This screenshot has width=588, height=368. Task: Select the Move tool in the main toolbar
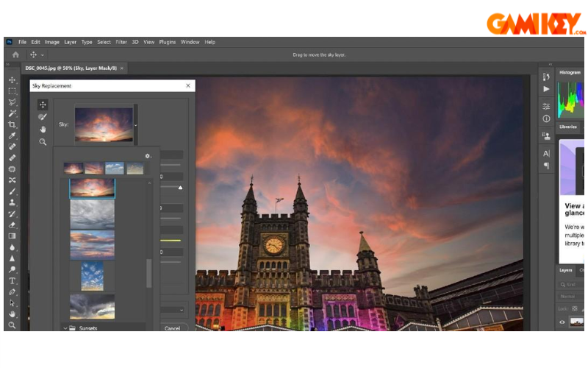click(12, 80)
